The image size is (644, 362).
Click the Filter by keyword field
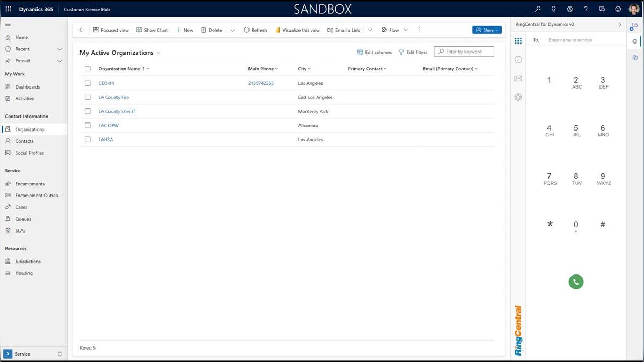(x=464, y=52)
